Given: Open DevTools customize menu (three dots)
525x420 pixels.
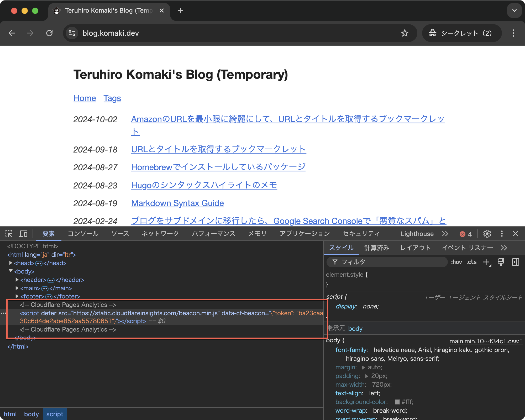Looking at the screenshot, I should (502, 234).
